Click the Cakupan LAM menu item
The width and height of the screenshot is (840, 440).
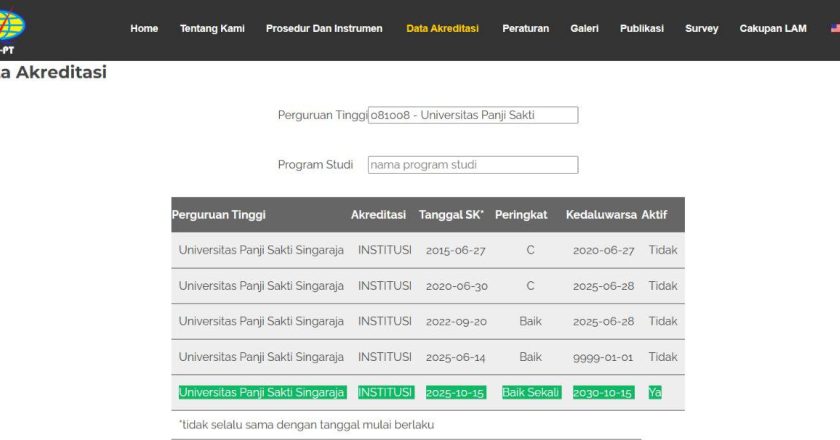772,29
